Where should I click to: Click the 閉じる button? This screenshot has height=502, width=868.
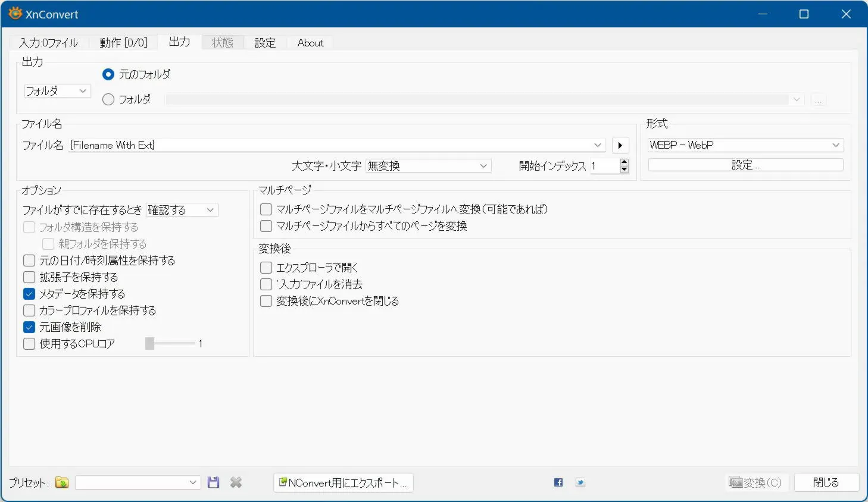(826, 482)
